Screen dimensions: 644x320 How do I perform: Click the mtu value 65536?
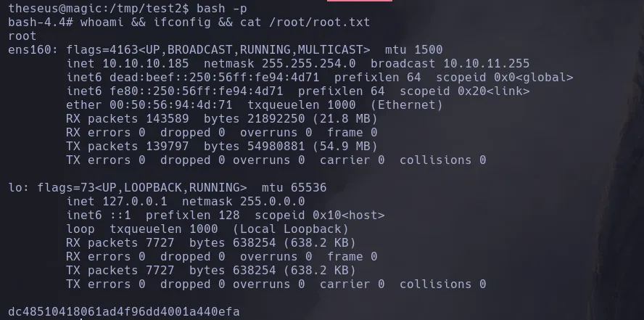pos(305,187)
